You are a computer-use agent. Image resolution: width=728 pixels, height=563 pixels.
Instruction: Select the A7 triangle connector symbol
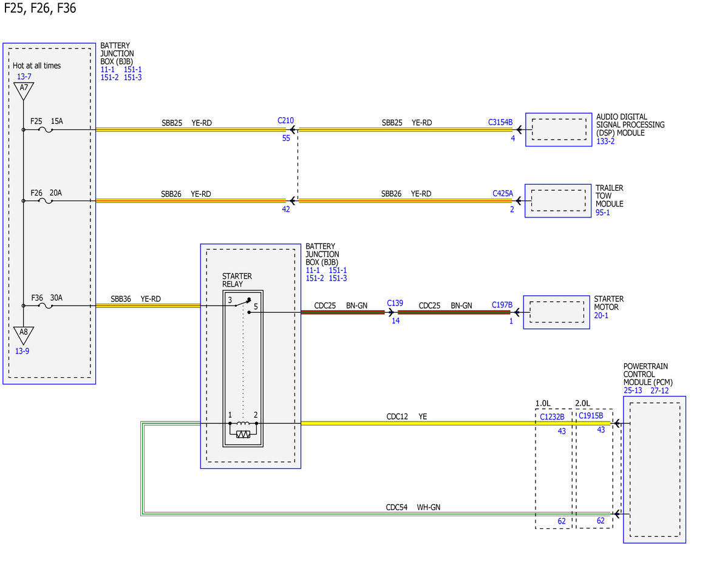coord(24,91)
